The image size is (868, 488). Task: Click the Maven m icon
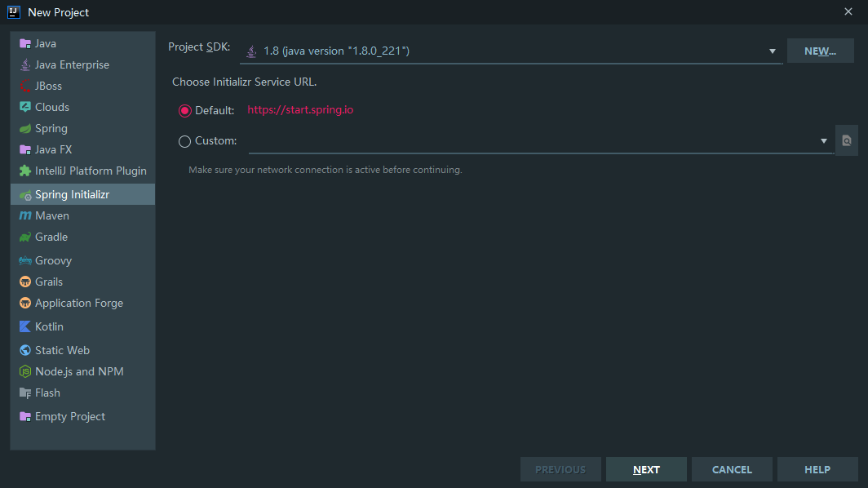coord(25,215)
